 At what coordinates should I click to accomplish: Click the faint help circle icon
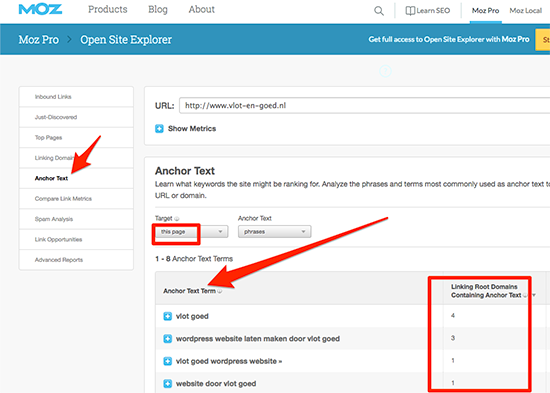pos(385,71)
